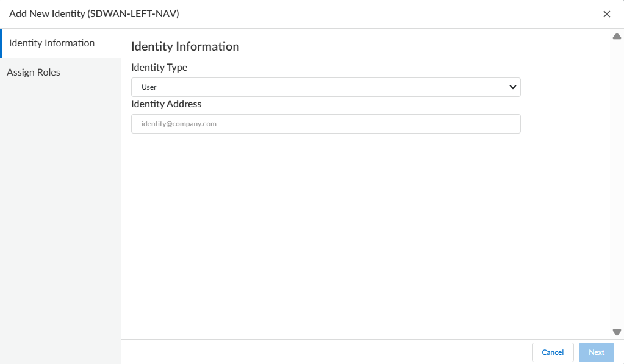Click the scroll down arrow
The height and width of the screenshot is (364, 624).
tap(616, 332)
